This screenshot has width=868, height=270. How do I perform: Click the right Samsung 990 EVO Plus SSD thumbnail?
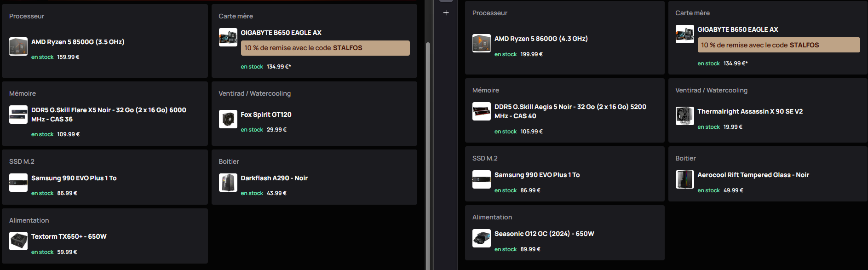(x=482, y=179)
